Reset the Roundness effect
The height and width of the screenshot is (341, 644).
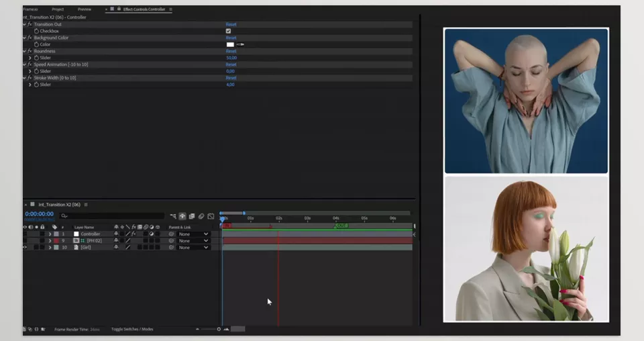click(231, 52)
